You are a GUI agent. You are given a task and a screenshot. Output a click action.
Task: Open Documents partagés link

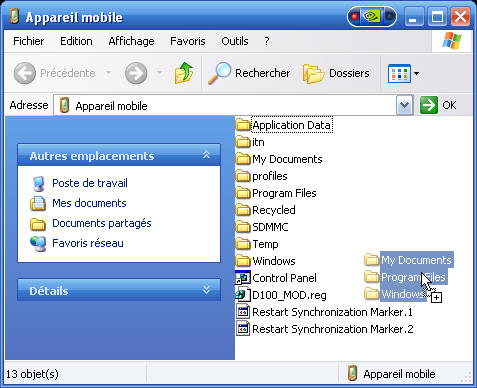(102, 223)
